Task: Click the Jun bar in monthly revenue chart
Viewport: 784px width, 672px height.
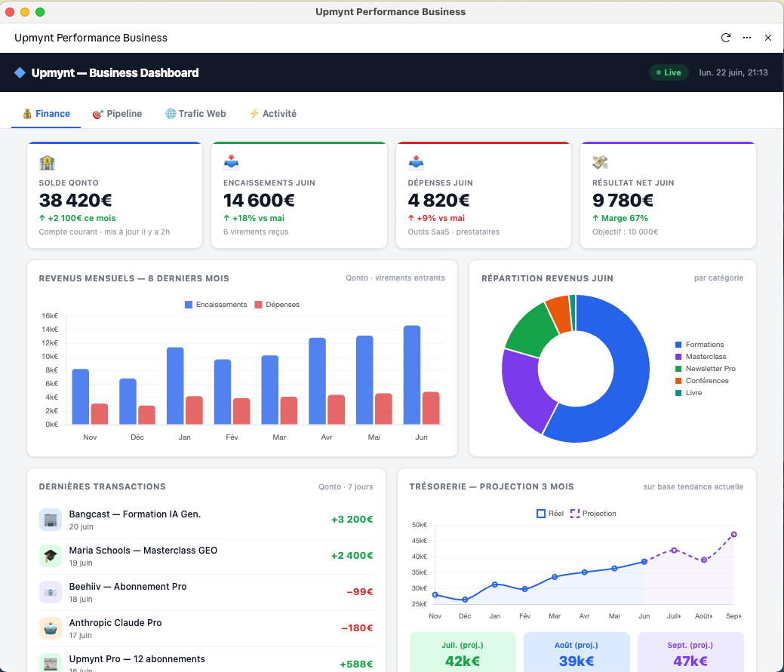Action: point(412,375)
